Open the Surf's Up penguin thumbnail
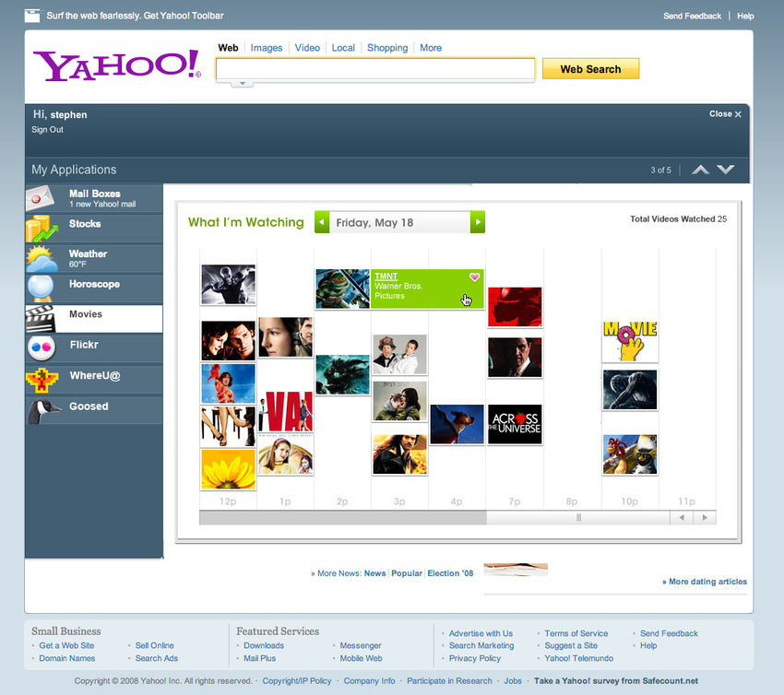This screenshot has width=784, height=695. point(630,454)
